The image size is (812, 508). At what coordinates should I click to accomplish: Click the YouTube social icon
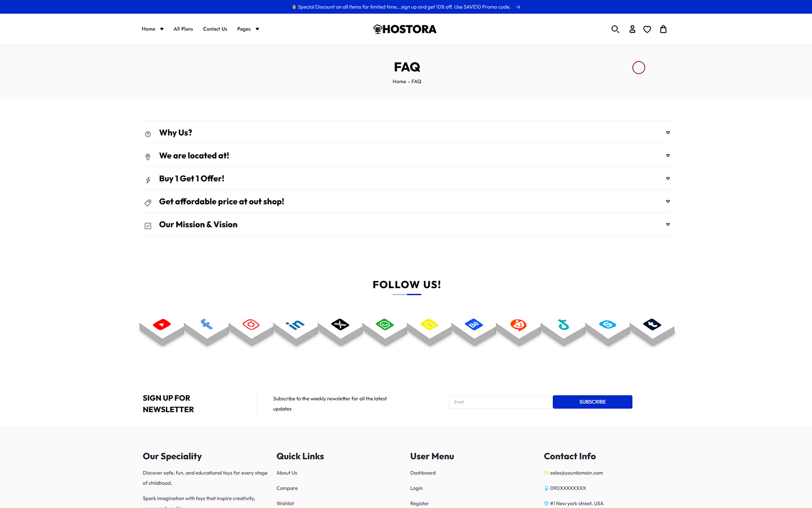162,325
